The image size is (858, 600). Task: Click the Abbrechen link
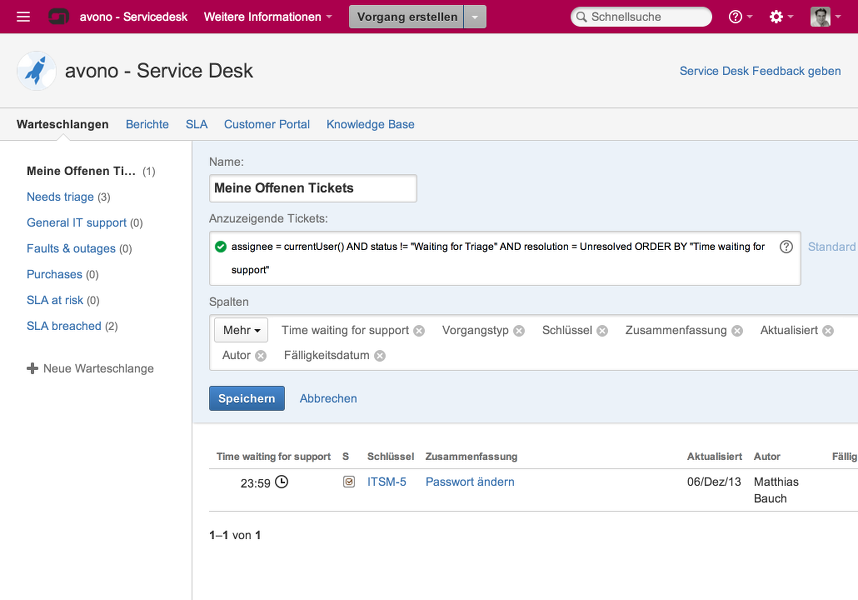coord(328,398)
